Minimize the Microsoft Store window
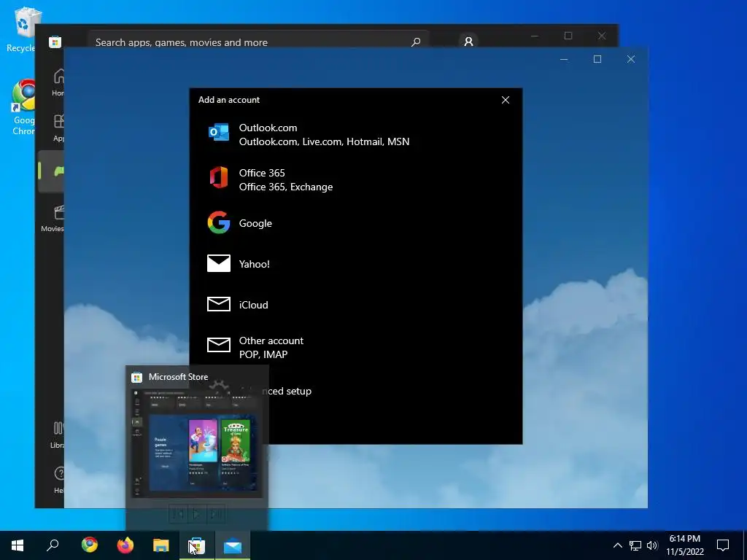Screen dimensions: 747x560 (535, 36)
